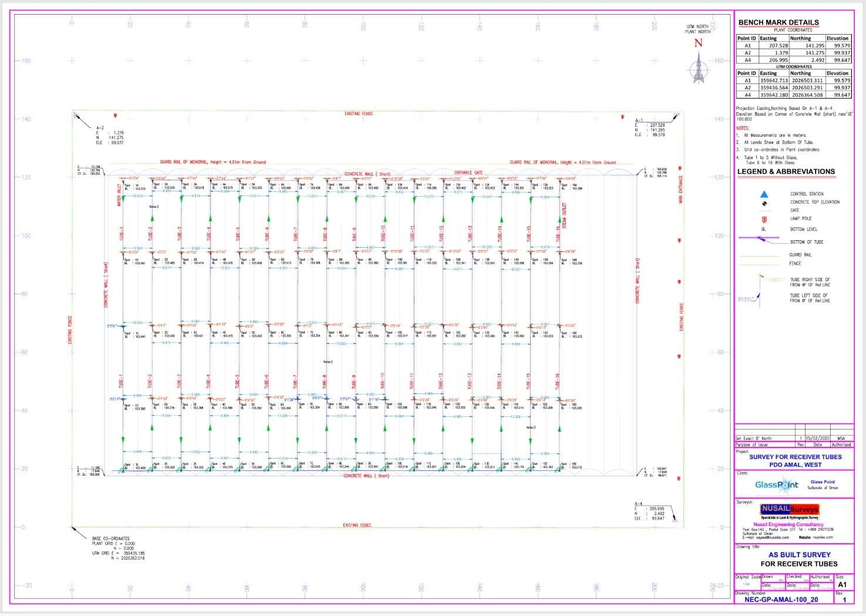The height and width of the screenshot is (616, 866).
Task: Click the GlassPoint client logo
Action: pyautogui.click(x=777, y=484)
